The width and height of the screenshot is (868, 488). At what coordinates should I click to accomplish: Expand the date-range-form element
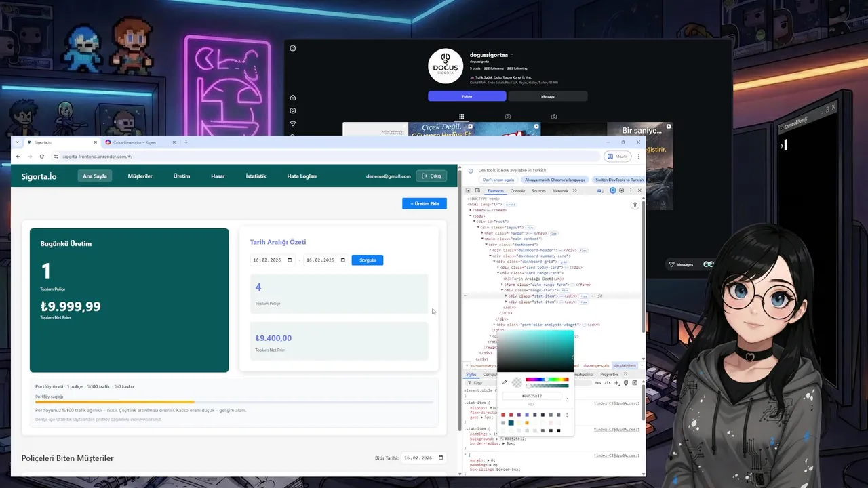tap(502, 285)
